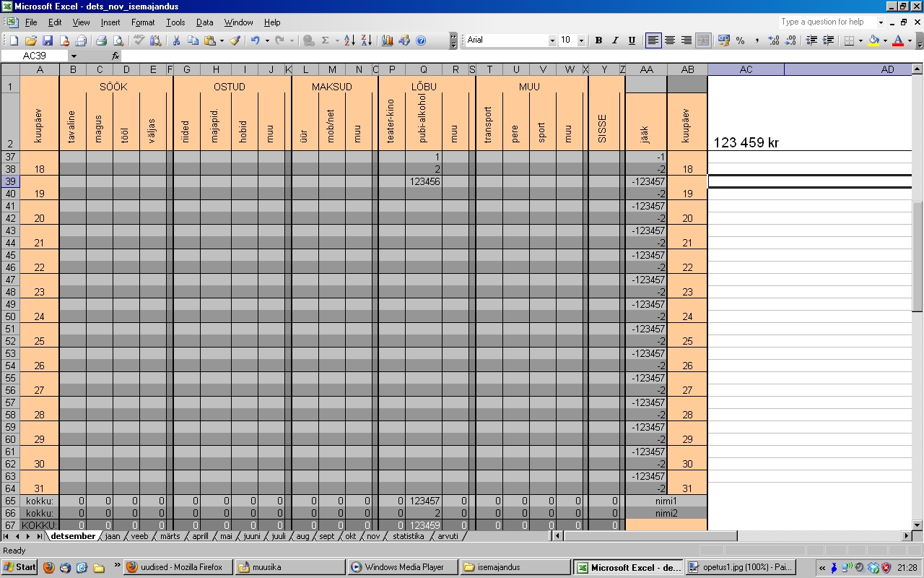The image size is (924, 578).
Task: Toggle Merge and Center button
Action: [703, 40]
